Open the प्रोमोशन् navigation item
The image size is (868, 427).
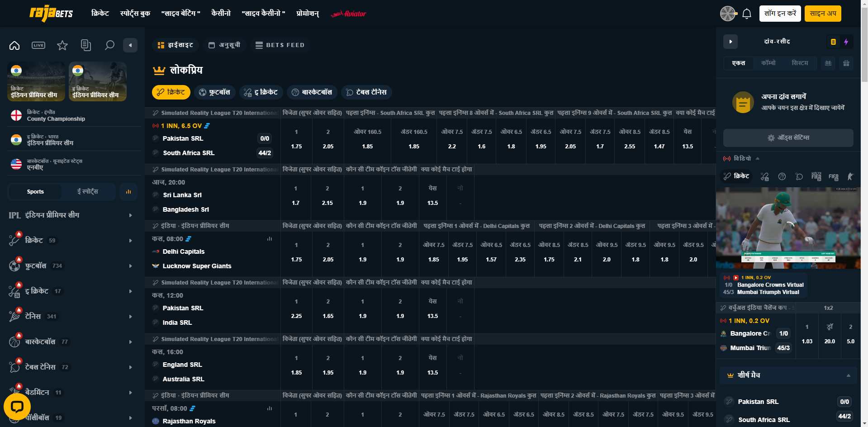coord(308,14)
